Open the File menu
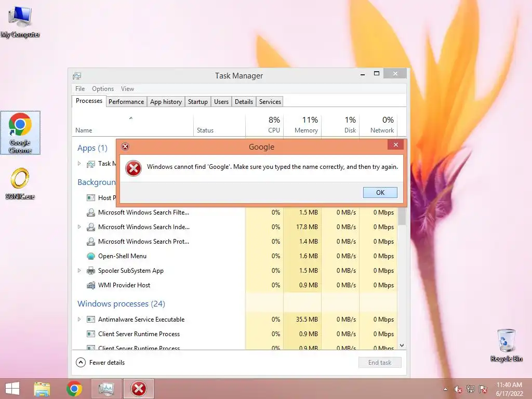The height and width of the screenshot is (399, 532). click(80, 88)
